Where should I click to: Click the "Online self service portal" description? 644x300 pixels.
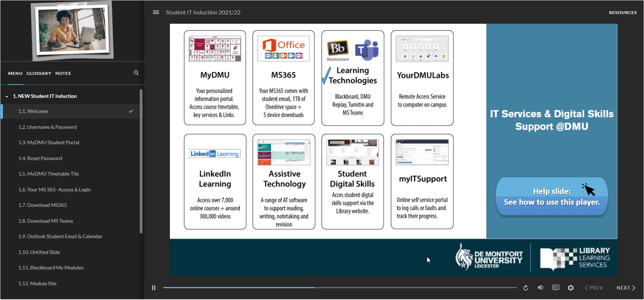pos(422,208)
